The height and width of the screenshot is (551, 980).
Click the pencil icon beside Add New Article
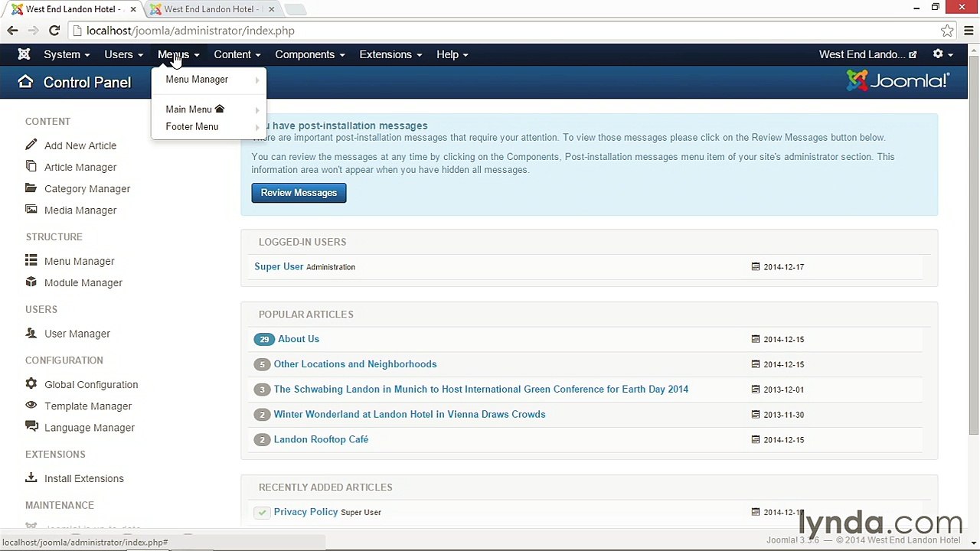point(31,145)
